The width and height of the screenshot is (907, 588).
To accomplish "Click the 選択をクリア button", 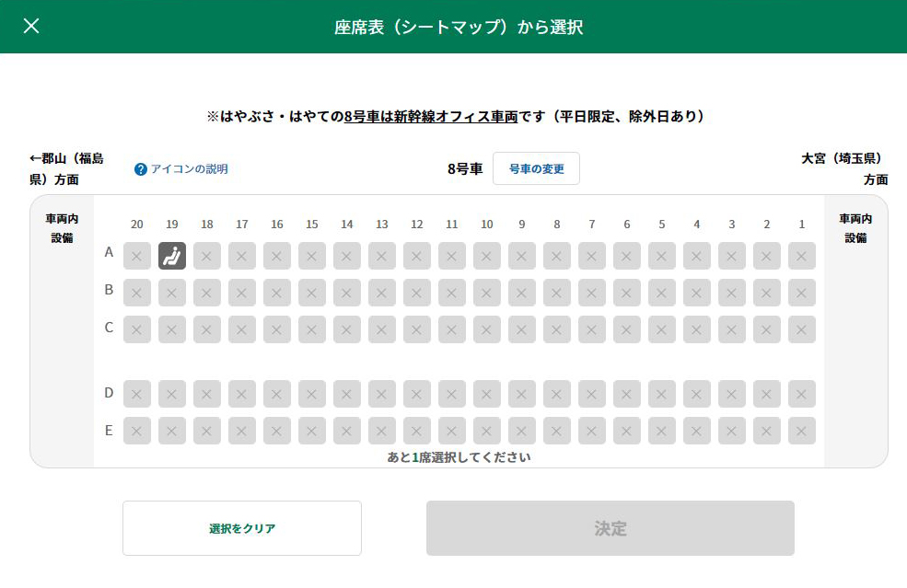I will coord(242,528).
